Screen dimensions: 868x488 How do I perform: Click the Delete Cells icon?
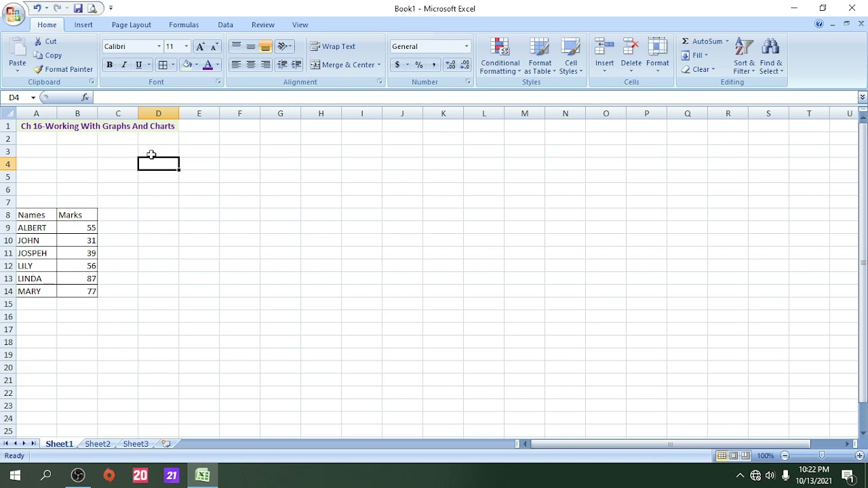[x=631, y=47]
